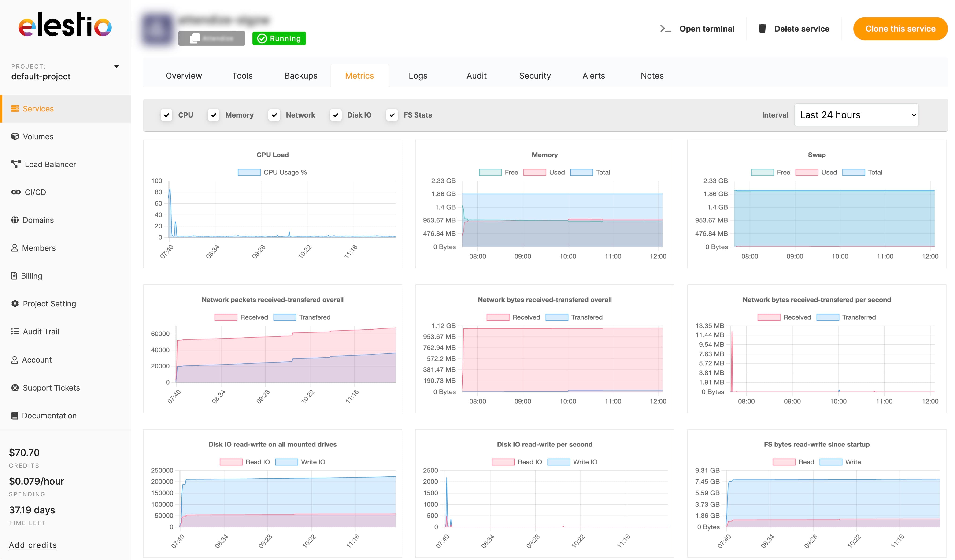Expand the default-project selector
The height and width of the screenshot is (560, 955).
[x=41, y=76]
